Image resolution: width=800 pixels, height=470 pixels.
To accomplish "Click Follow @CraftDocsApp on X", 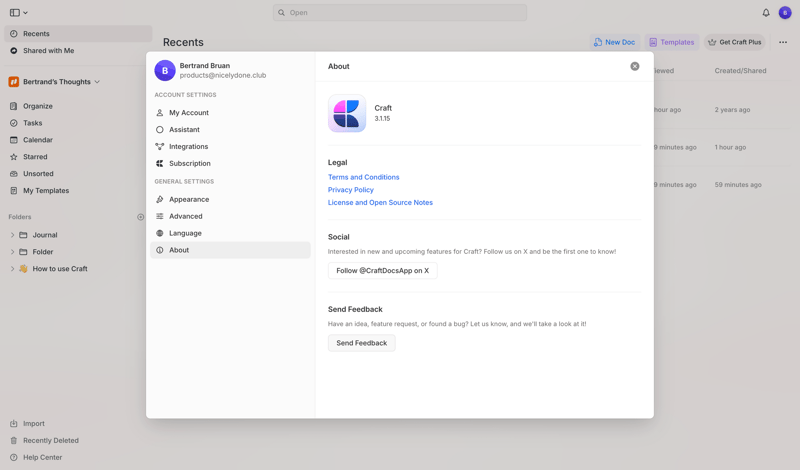I will (382, 271).
